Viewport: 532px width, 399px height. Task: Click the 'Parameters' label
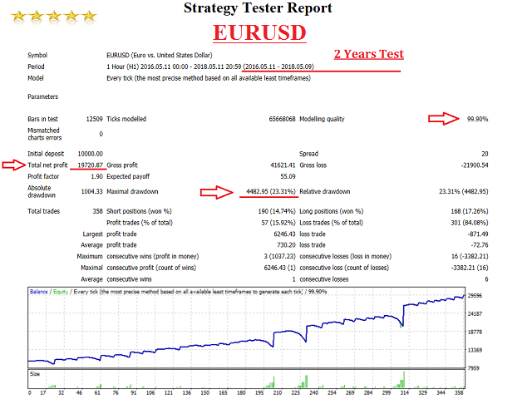[x=42, y=96]
